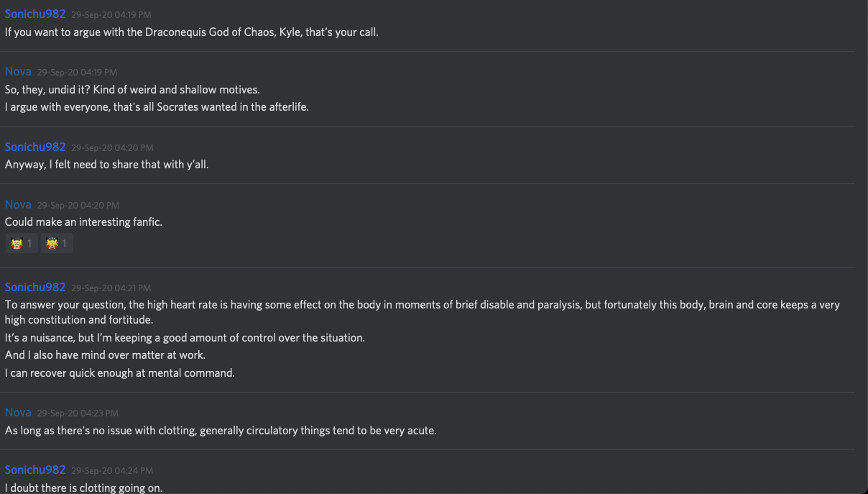Viewport: 868px width, 494px height.
Task: Click the 'Could make an interesting fanfic.' message
Action: [83, 222]
